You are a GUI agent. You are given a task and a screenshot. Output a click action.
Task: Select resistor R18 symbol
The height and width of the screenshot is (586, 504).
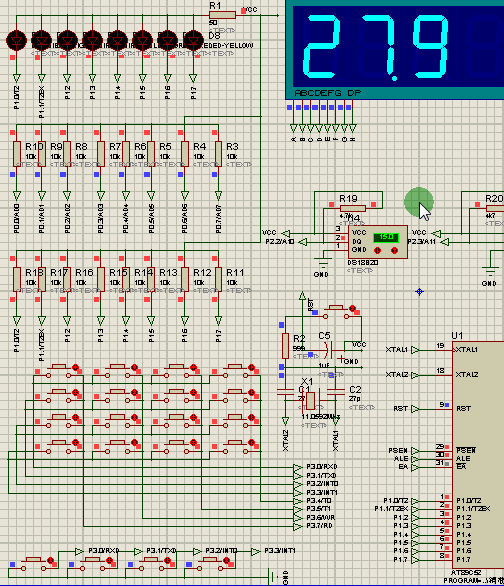17,280
